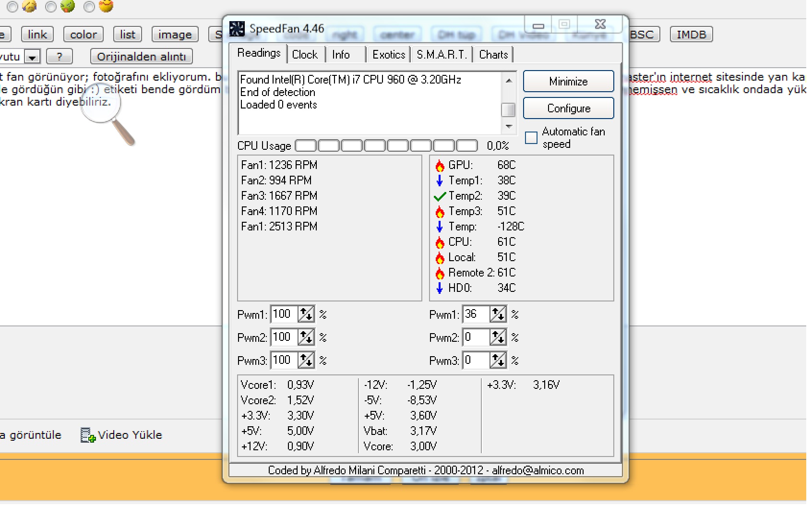Click the Loaded 0 events log line
Viewport: 812px width, 505px height.
click(279, 105)
